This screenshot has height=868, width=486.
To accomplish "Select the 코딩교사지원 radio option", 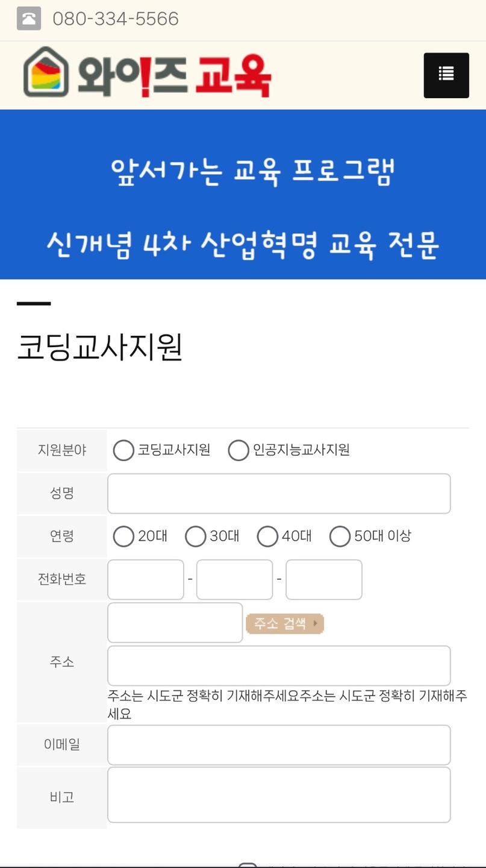I will pos(123,450).
